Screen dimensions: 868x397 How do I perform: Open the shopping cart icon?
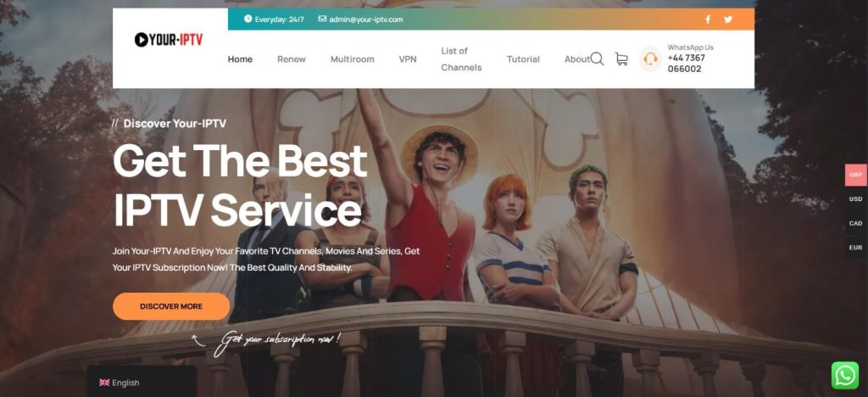click(x=621, y=59)
